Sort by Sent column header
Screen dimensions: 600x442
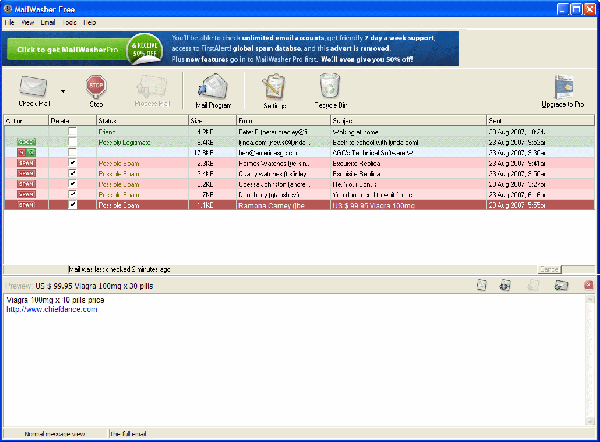tap(540, 121)
